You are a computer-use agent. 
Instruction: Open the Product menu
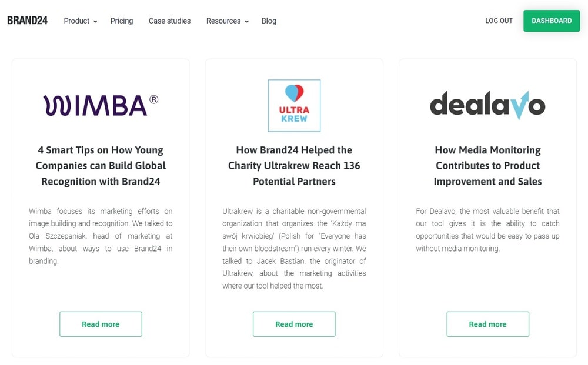pyautogui.click(x=76, y=21)
